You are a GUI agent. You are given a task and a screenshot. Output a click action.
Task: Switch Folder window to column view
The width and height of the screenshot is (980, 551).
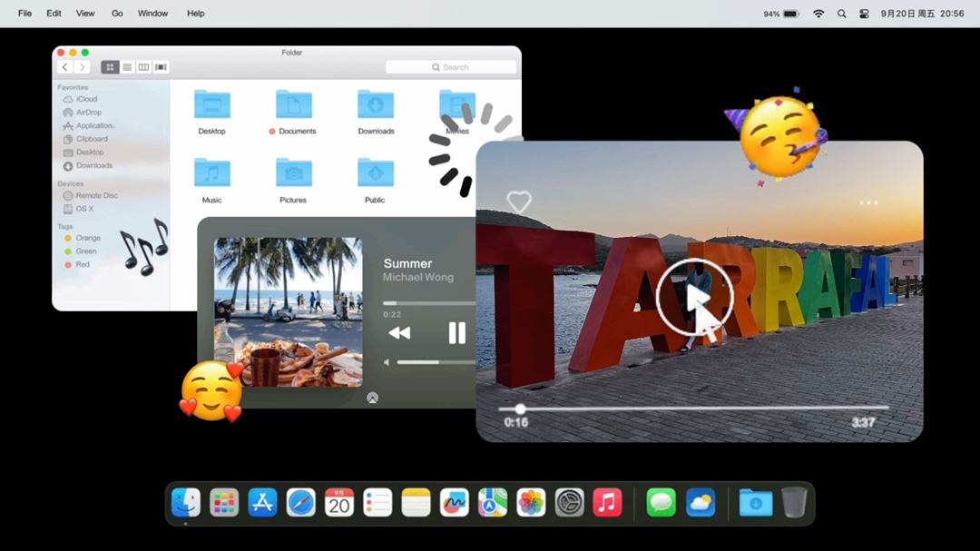pyautogui.click(x=143, y=67)
